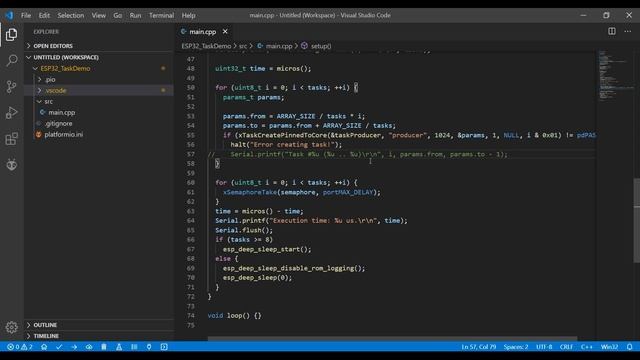Open the Explorer view in activity bar
The image size is (640, 360).
click(x=11, y=35)
